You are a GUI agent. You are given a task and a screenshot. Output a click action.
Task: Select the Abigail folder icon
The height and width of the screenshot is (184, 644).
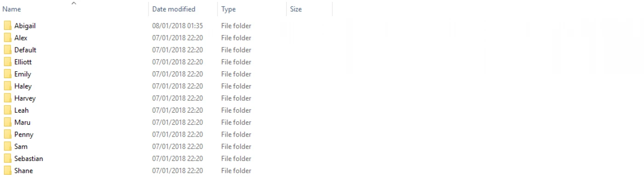point(7,26)
